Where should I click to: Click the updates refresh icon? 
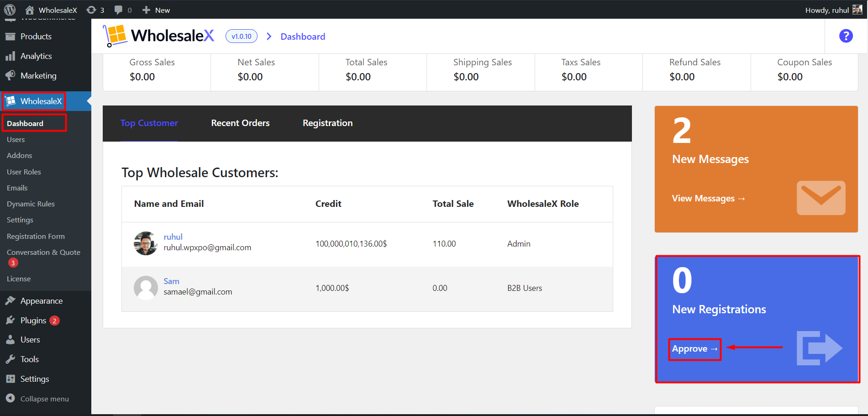coord(91,10)
